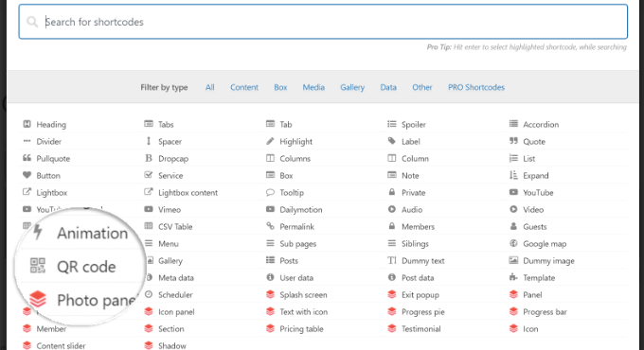Click the Button heart icon
The image size is (644, 350).
coord(27,175)
